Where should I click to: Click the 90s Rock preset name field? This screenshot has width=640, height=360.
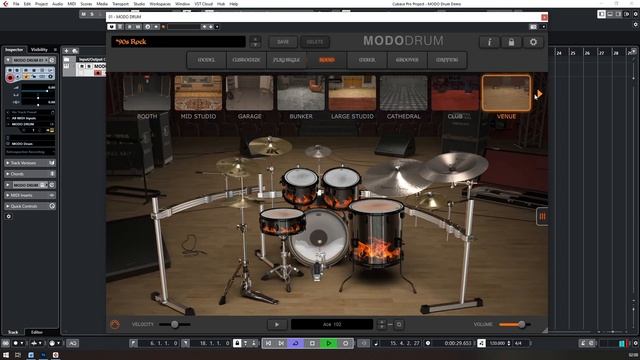click(178, 42)
